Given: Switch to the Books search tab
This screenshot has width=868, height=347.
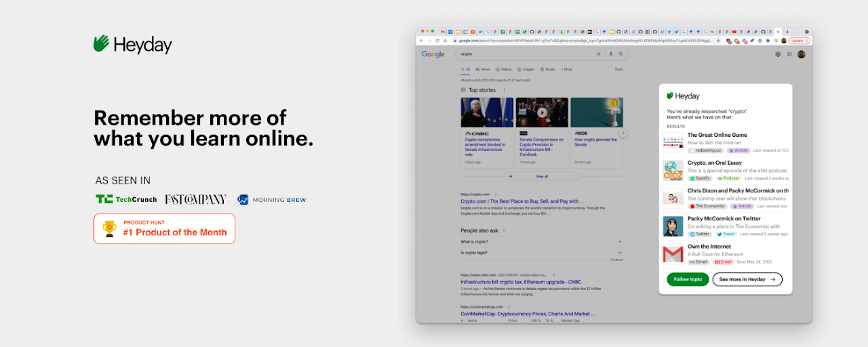Looking at the screenshot, I should tap(547, 69).
